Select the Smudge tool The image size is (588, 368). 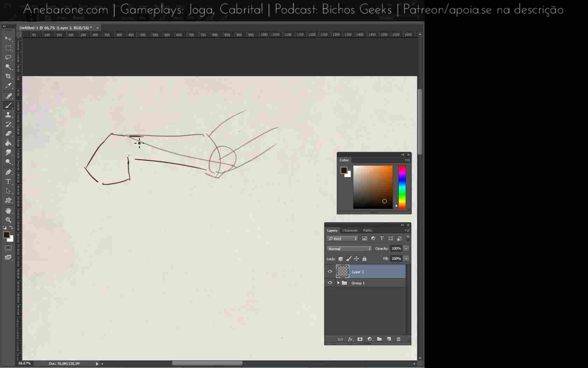(x=8, y=152)
